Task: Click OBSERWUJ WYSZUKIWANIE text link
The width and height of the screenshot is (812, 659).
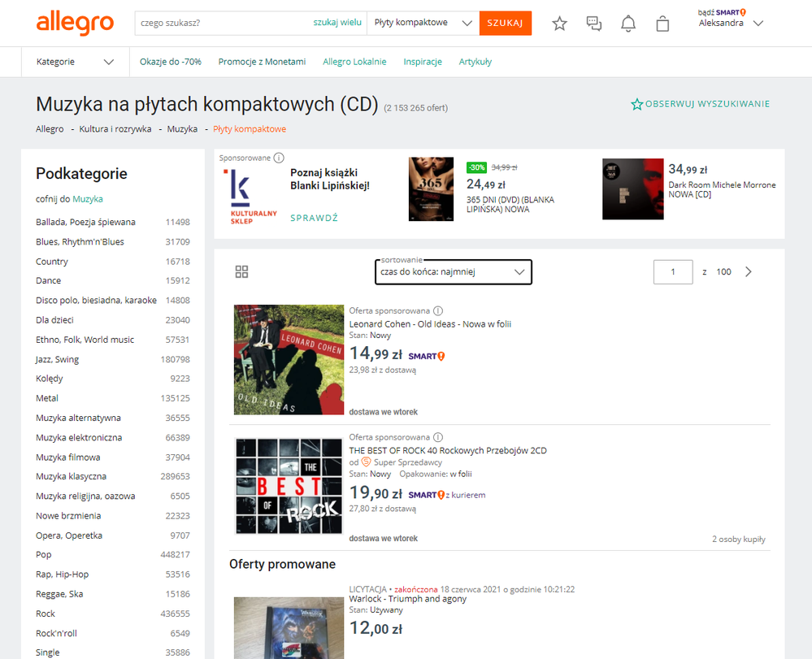Action: pos(707,103)
